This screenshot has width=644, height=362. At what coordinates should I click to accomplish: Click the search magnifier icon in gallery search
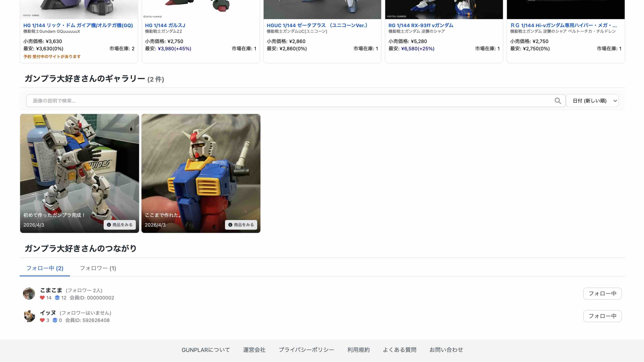click(x=558, y=101)
